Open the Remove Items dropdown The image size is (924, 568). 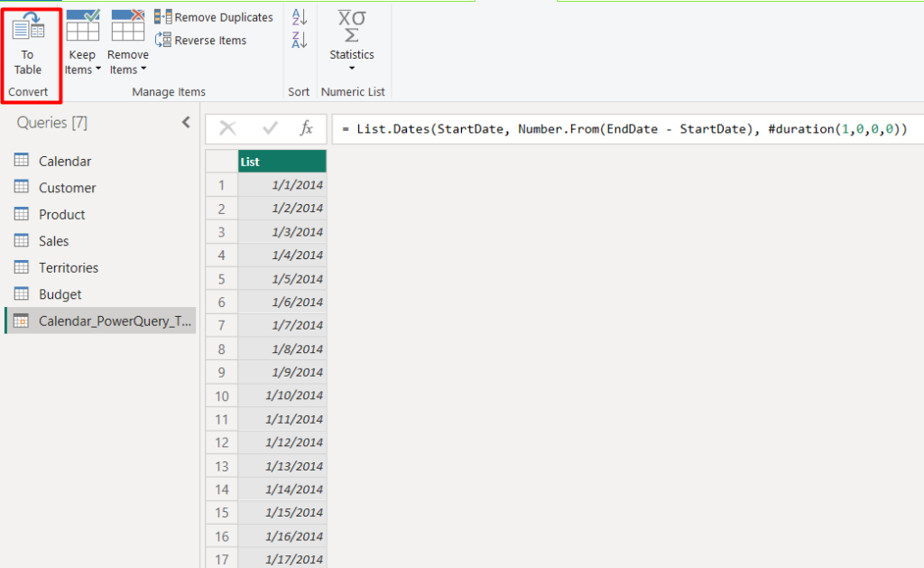pos(127,42)
